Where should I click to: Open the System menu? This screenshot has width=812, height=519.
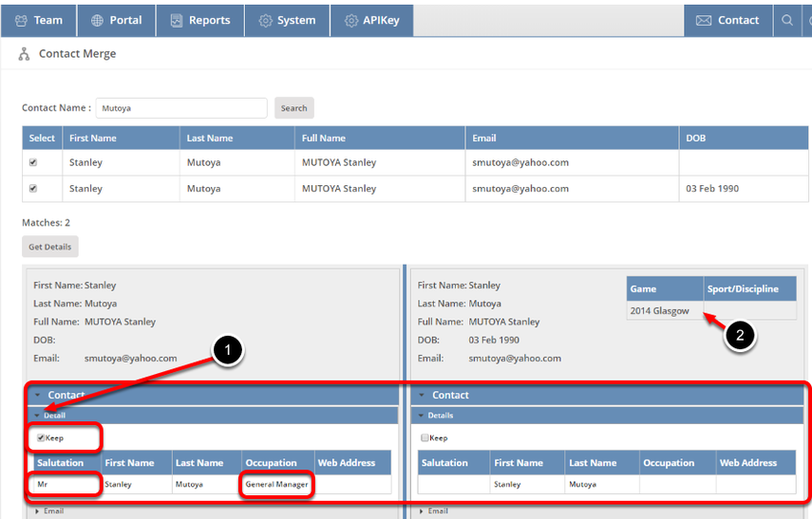point(288,21)
